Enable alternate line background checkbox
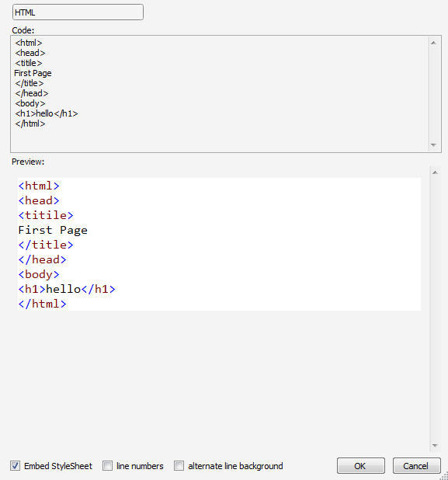 [x=179, y=466]
